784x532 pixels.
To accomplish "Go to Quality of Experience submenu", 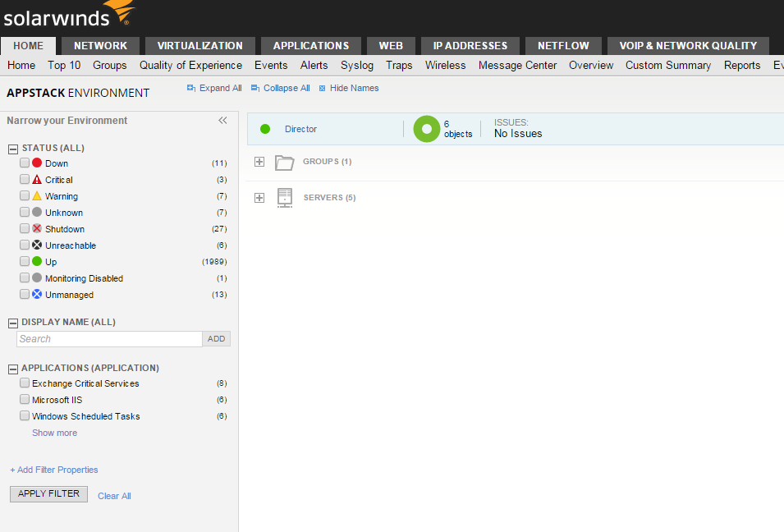I will 190,66.
